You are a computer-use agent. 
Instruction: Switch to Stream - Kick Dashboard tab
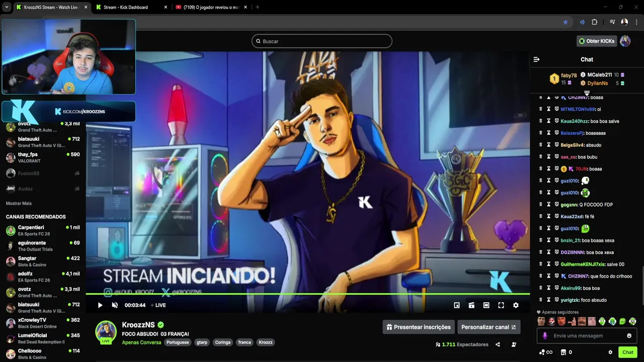coord(131,7)
